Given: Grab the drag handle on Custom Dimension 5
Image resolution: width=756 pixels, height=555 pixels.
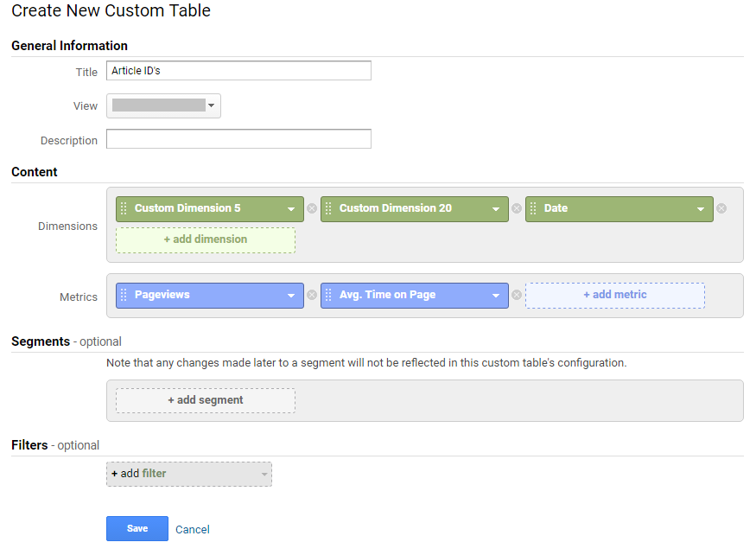Looking at the screenshot, I should (124, 208).
